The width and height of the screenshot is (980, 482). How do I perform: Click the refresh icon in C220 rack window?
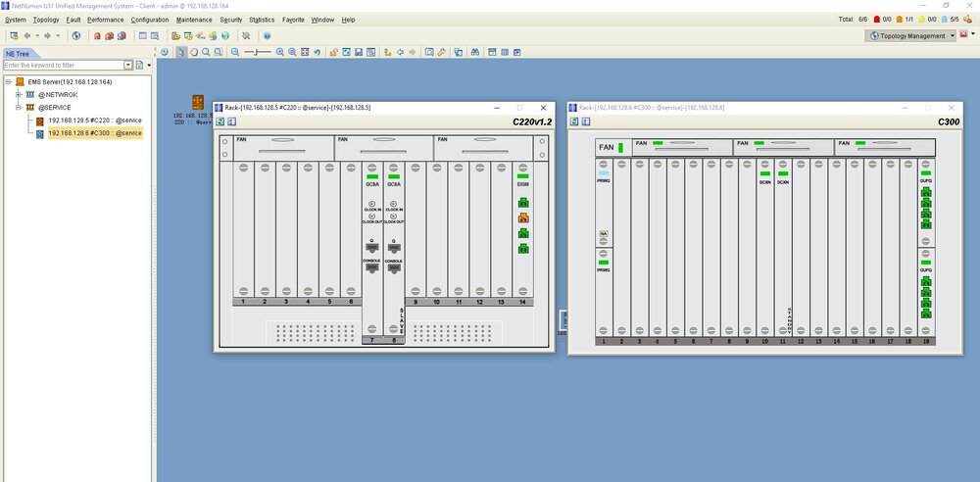click(x=220, y=122)
